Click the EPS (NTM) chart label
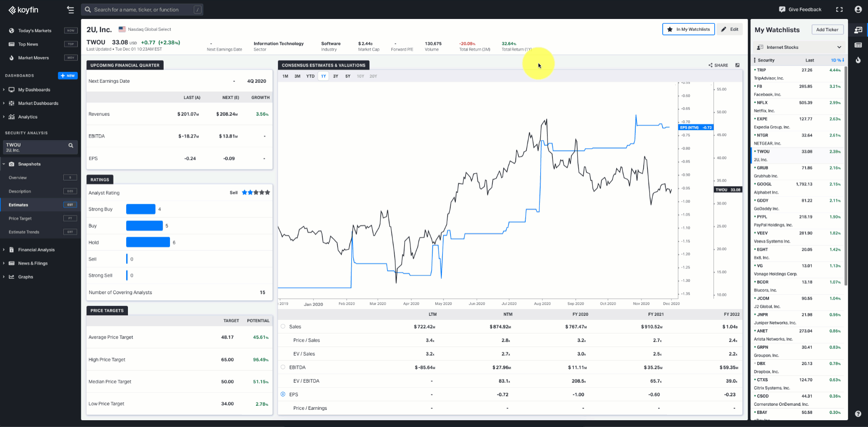 [x=696, y=127]
